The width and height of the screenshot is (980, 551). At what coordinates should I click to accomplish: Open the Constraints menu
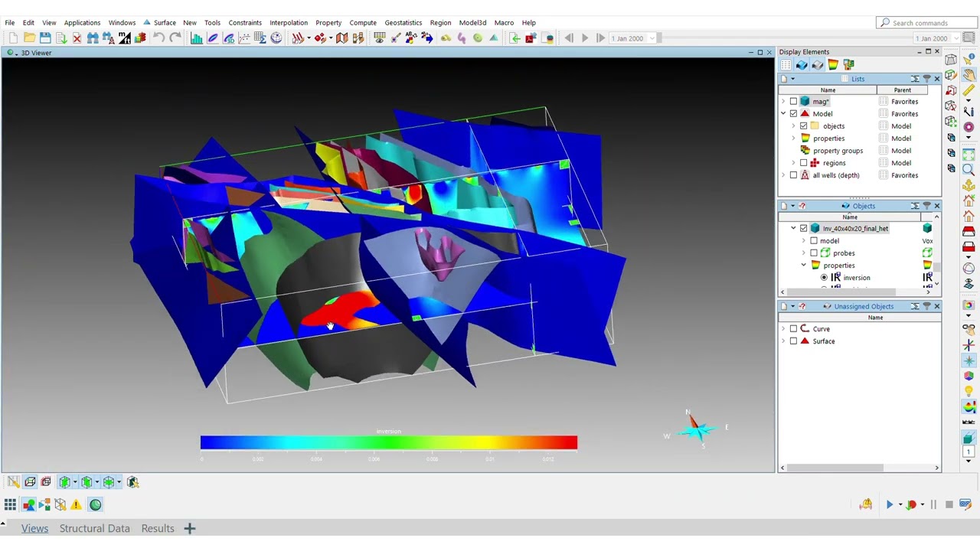click(245, 23)
